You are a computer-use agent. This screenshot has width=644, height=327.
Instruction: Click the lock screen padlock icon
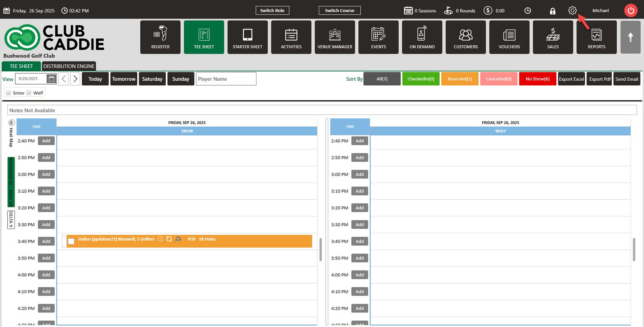point(552,11)
